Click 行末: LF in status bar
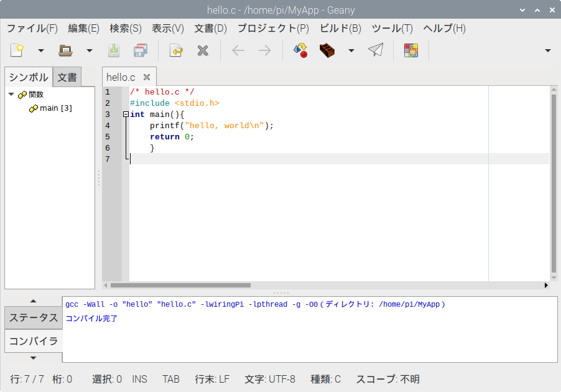The image size is (561, 392). click(212, 379)
